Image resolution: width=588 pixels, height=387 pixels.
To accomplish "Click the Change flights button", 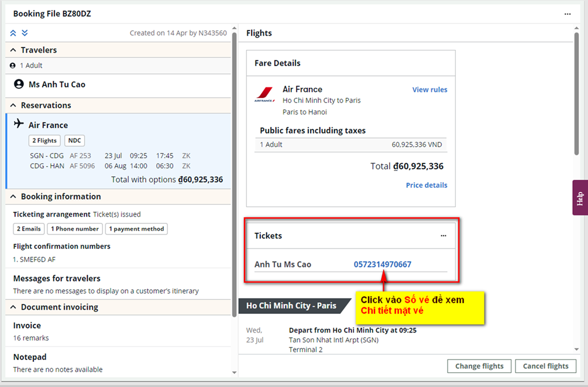I will (x=479, y=366).
